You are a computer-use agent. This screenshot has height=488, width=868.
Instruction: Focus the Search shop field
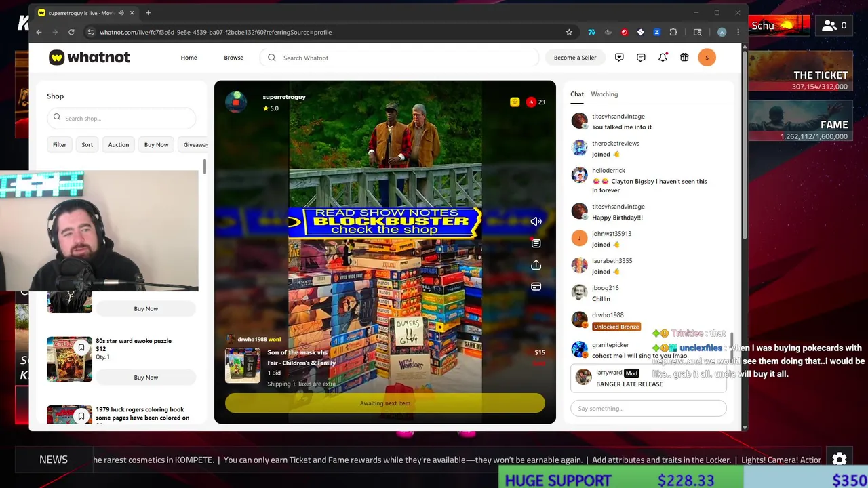pos(121,118)
